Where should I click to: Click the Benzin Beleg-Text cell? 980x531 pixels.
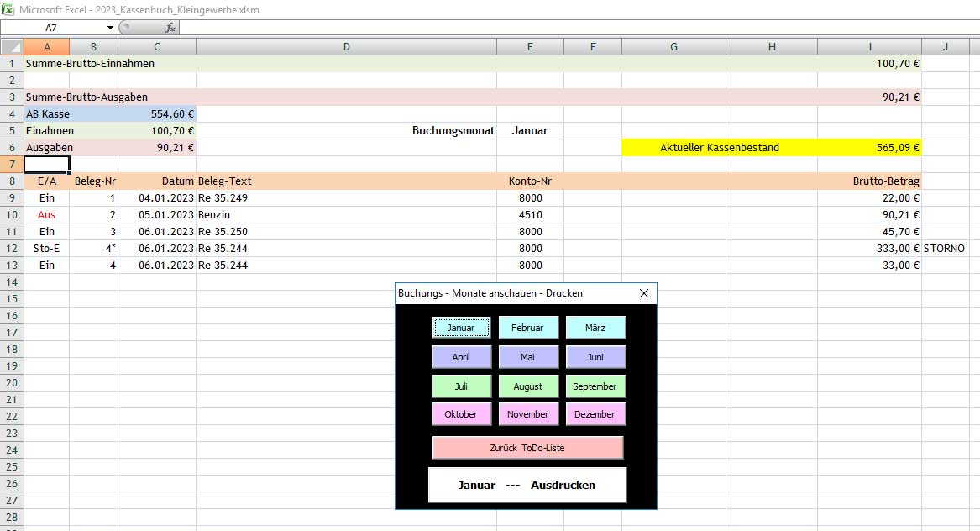[346, 215]
